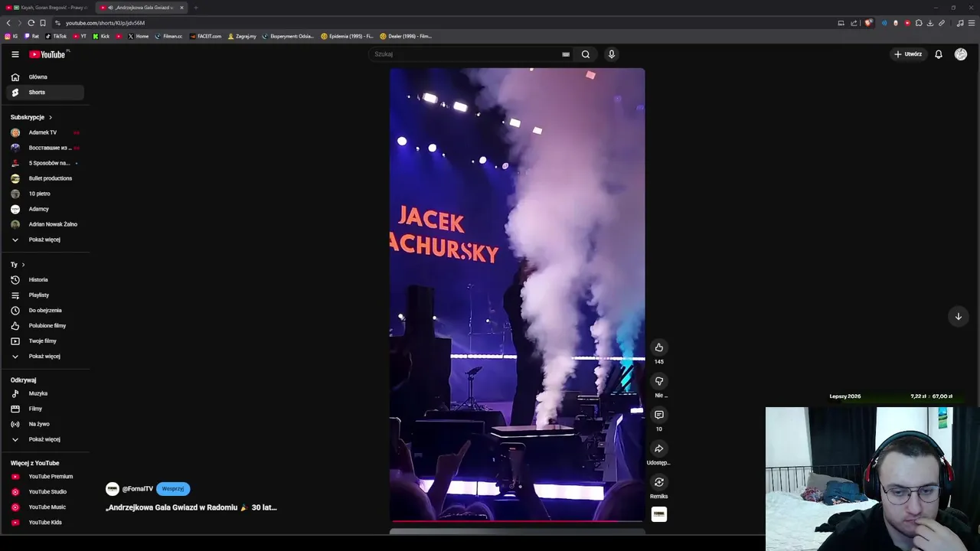Open the browser downloads icon
The image size is (980, 551).
(x=930, y=23)
